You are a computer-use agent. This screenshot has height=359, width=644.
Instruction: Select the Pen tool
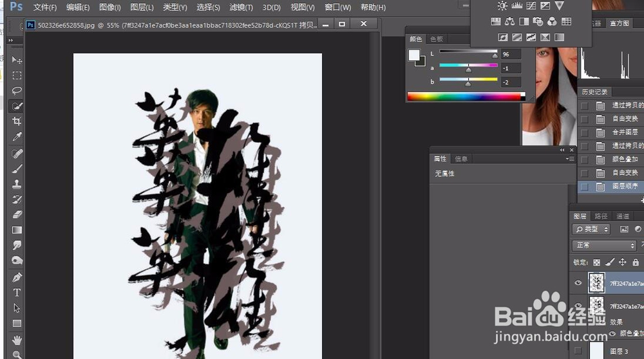pos(17,277)
